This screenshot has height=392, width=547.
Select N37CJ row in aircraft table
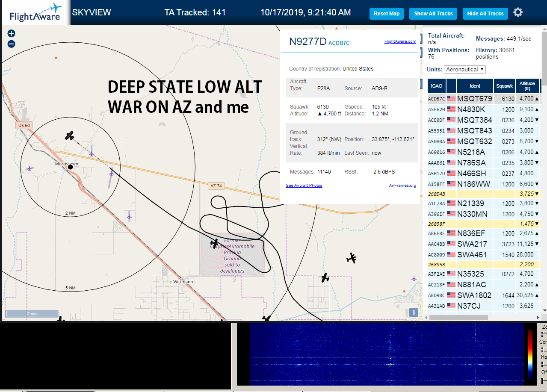click(484, 306)
